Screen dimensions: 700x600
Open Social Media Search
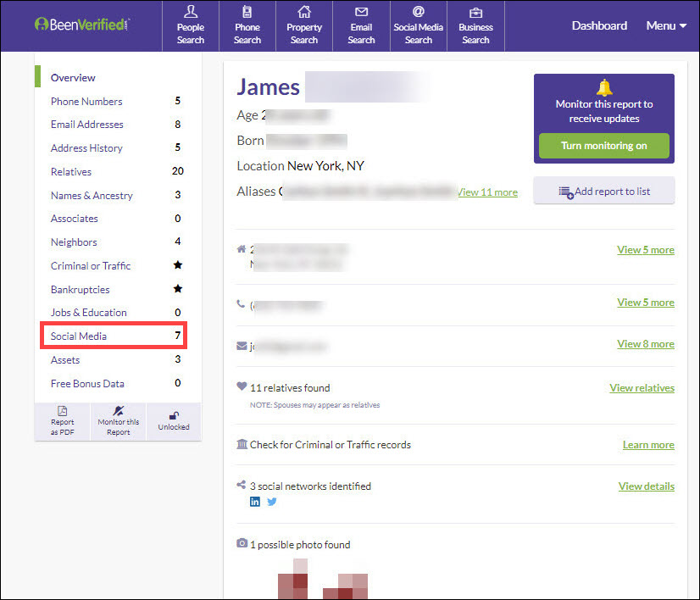(419, 25)
